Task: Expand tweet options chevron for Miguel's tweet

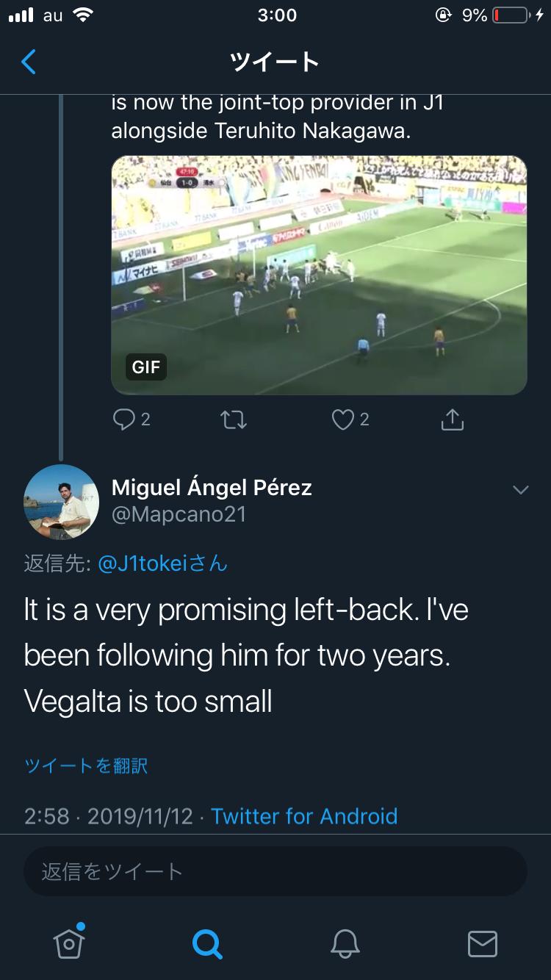Action: tap(520, 490)
